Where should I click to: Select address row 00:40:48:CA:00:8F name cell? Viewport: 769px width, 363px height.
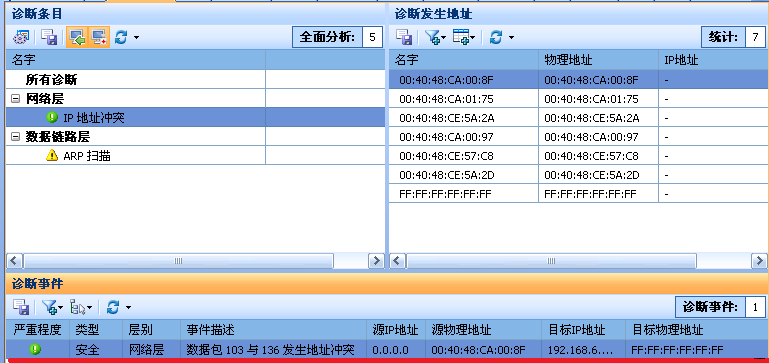tap(464, 79)
